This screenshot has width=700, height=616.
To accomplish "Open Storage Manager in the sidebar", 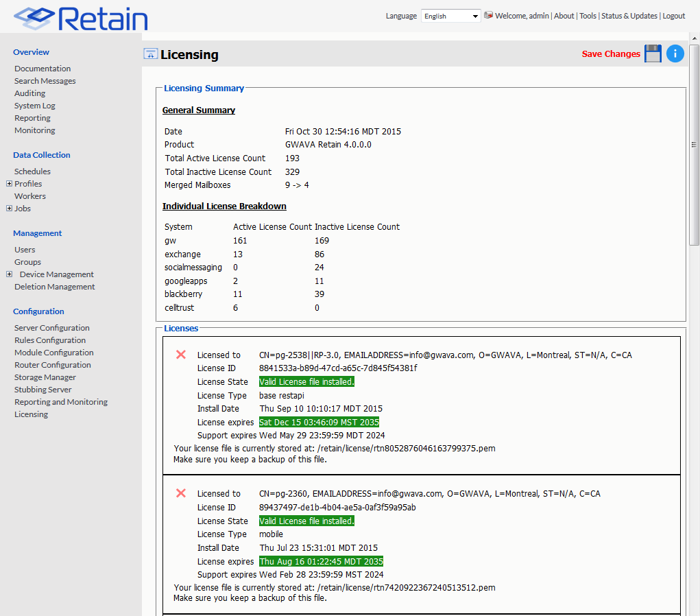I will click(x=45, y=377).
